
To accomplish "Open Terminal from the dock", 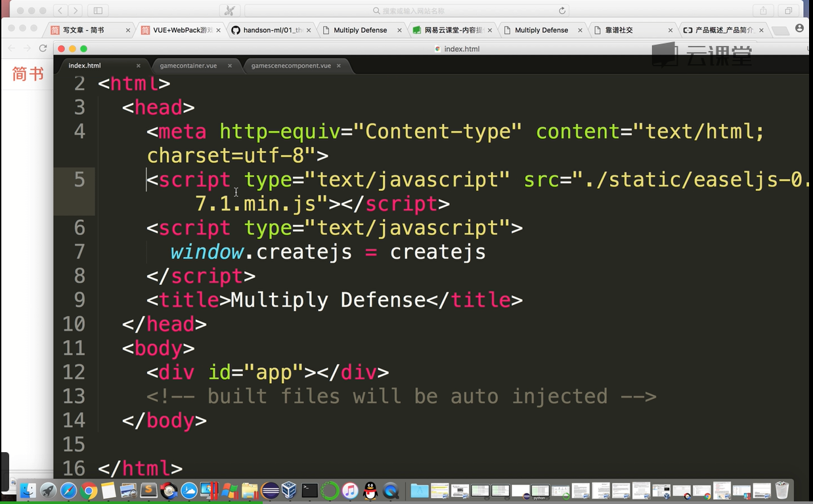I will [309, 491].
